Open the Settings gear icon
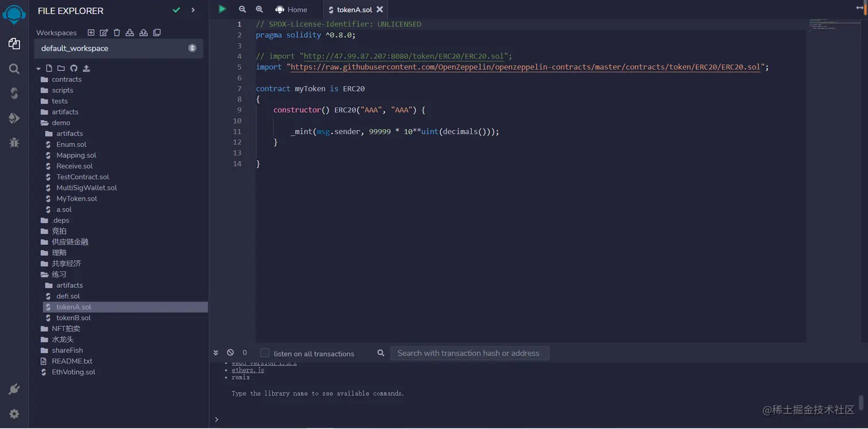The image size is (868, 429). tap(14, 414)
